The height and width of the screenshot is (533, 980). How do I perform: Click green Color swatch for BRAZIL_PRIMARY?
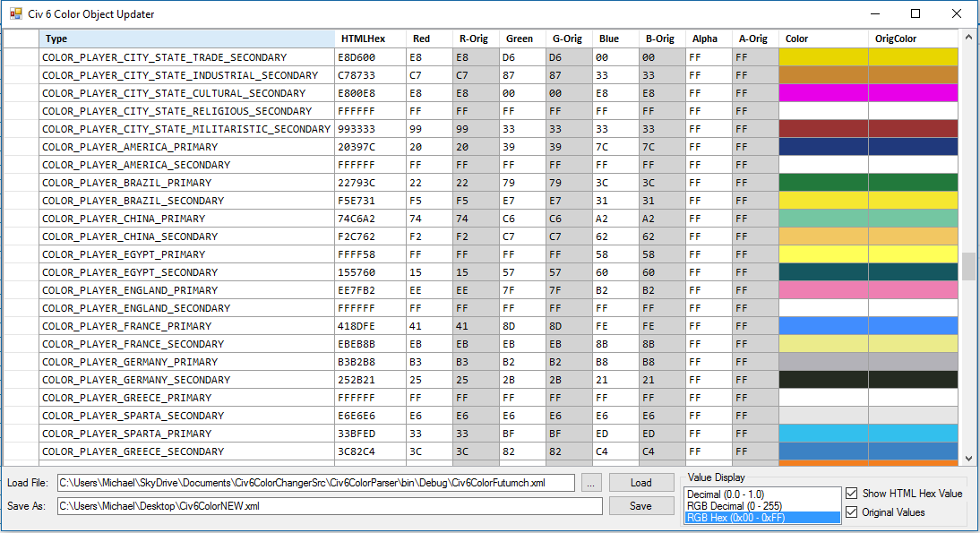pyautogui.click(x=823, y=183)
